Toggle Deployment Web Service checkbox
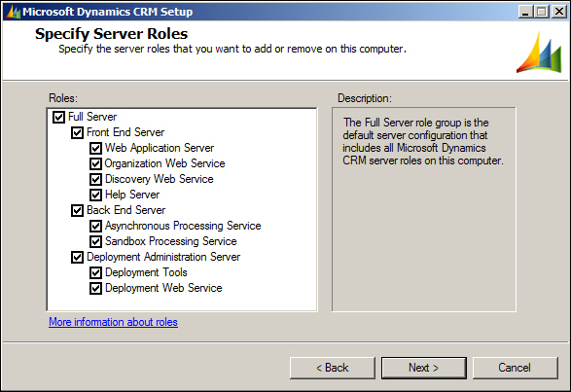This screenshot has width=571, height=392. click(95, 289)
